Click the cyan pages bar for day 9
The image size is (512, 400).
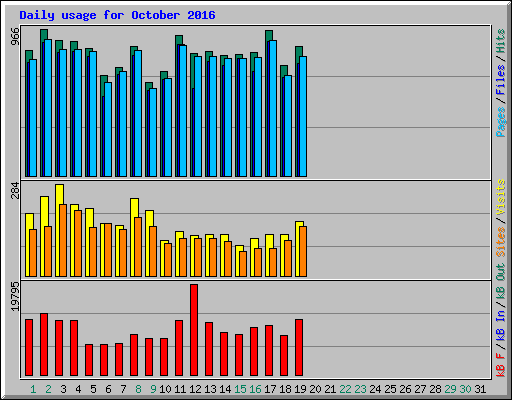153,132
